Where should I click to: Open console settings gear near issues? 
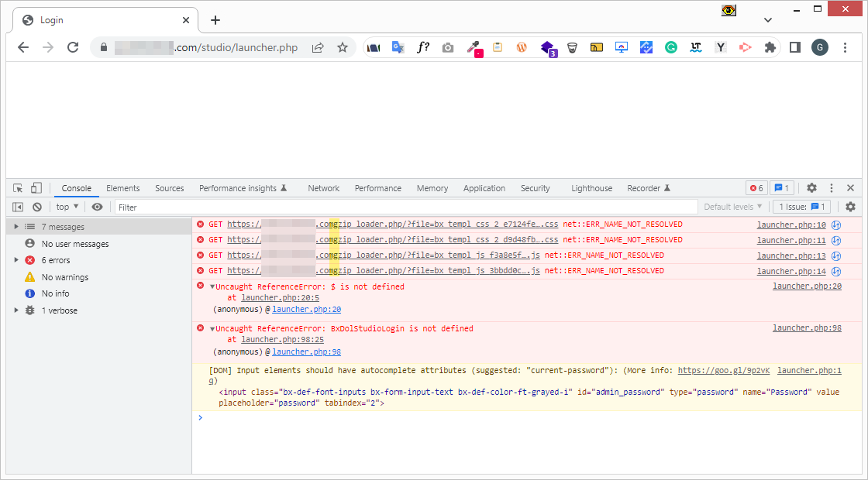(x=850, y=207)
